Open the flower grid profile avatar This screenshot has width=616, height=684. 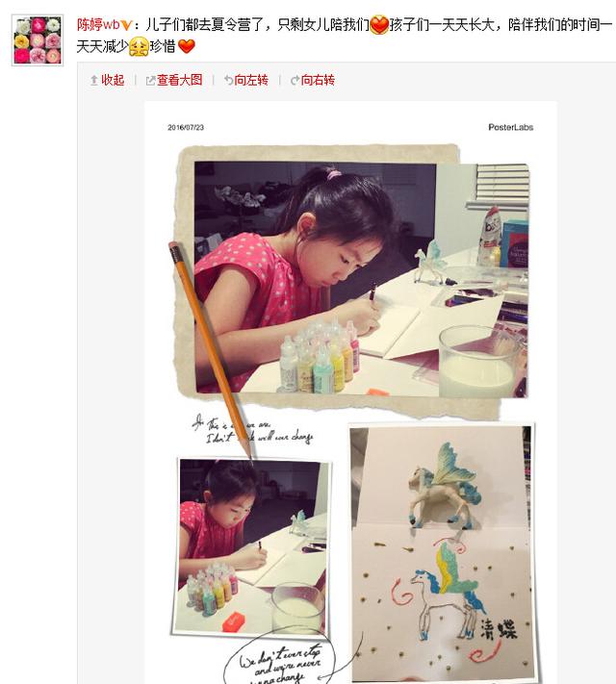[x=38, y=40]
